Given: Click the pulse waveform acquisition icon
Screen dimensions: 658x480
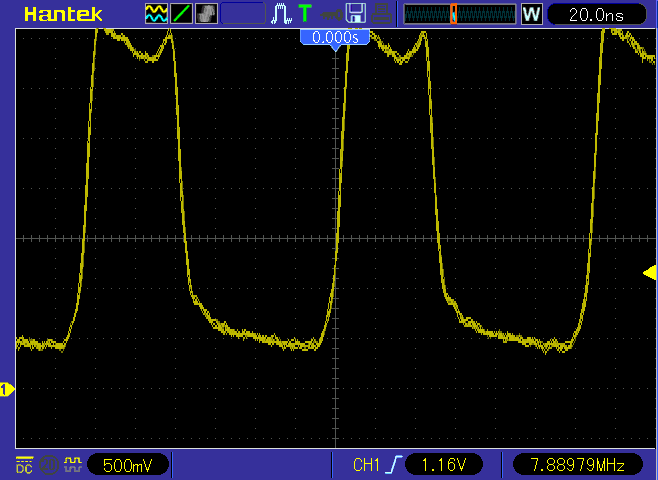Looking at the screenshot, I should [x=281, y=13].
